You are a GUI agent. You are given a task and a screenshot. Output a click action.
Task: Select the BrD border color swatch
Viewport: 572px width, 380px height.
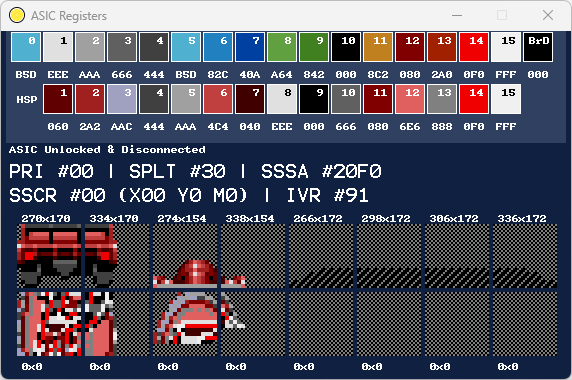(538, 47)
